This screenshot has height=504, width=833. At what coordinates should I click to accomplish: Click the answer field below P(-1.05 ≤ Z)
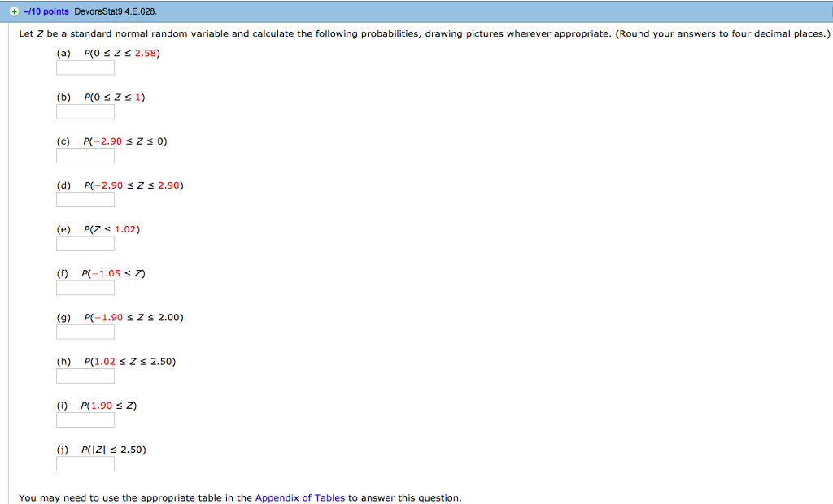coord(85,287)
